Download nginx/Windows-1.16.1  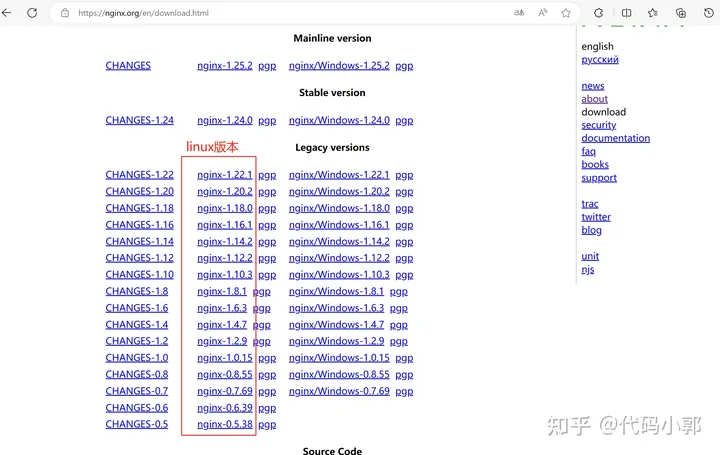click(x=339, y=225)
